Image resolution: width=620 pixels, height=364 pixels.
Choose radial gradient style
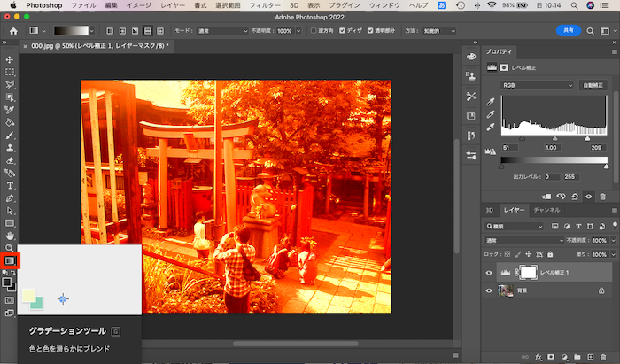coord(122,31)
